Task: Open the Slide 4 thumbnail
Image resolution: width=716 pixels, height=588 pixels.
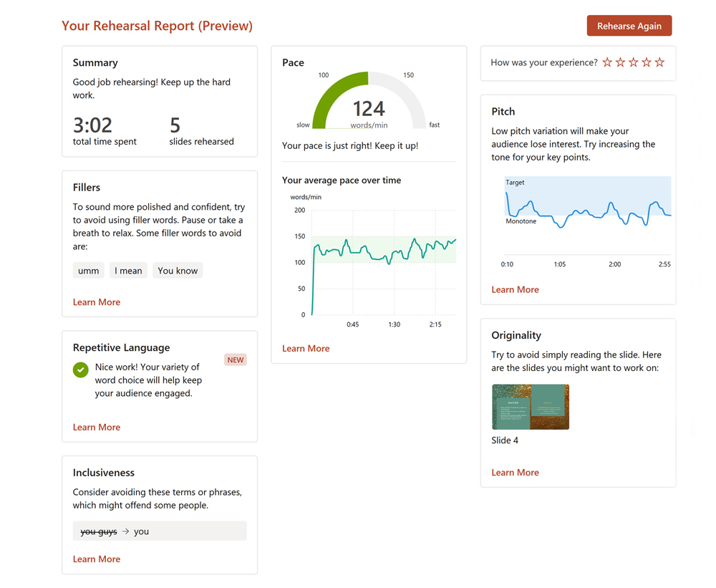Action: click(x=530, y=407)
